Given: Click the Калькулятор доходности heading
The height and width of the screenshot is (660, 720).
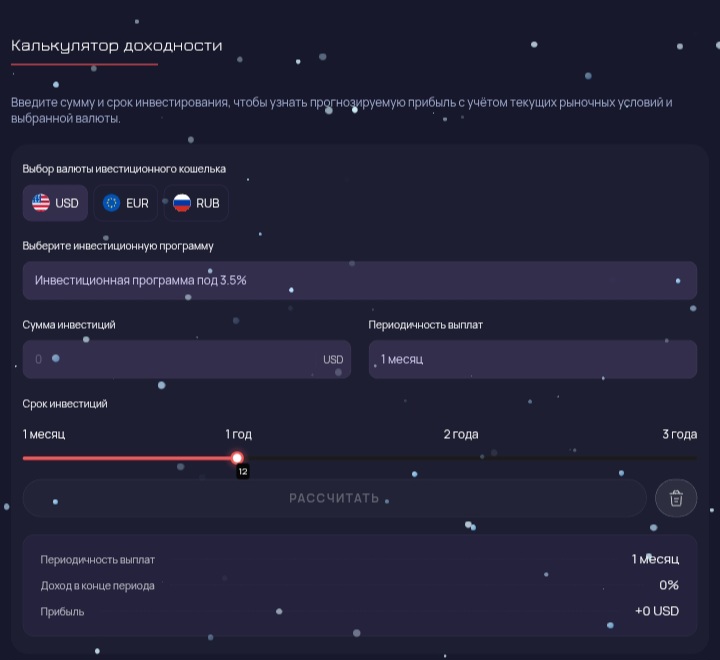Looking at the screenshot, I should click(116, 46).
